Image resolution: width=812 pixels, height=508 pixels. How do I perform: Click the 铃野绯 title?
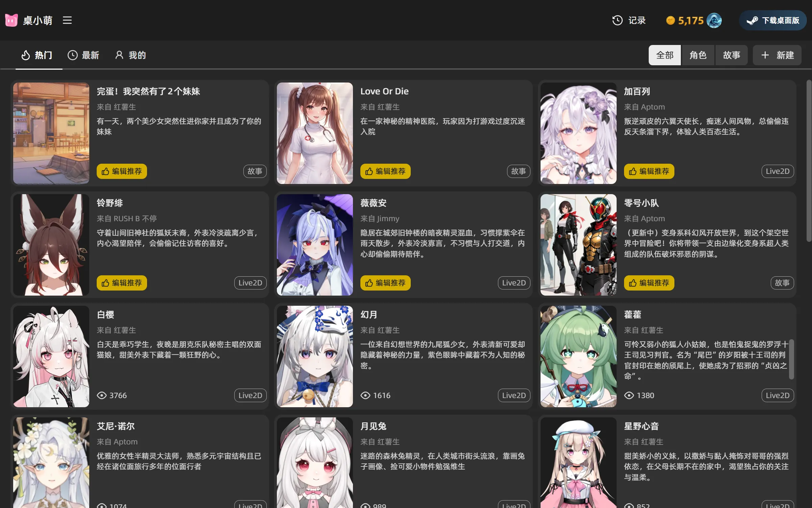pyautogui.click(x=110, y=203)
